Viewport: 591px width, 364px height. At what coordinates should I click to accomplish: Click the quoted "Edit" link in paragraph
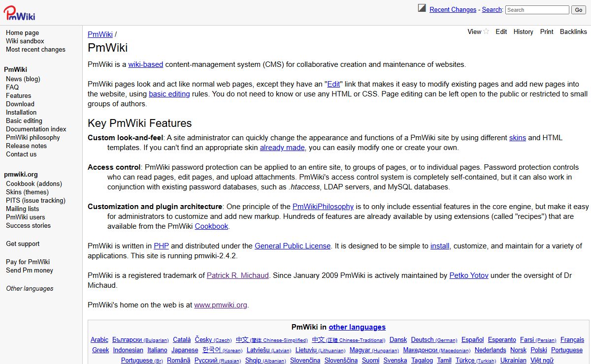coord(333,84)
